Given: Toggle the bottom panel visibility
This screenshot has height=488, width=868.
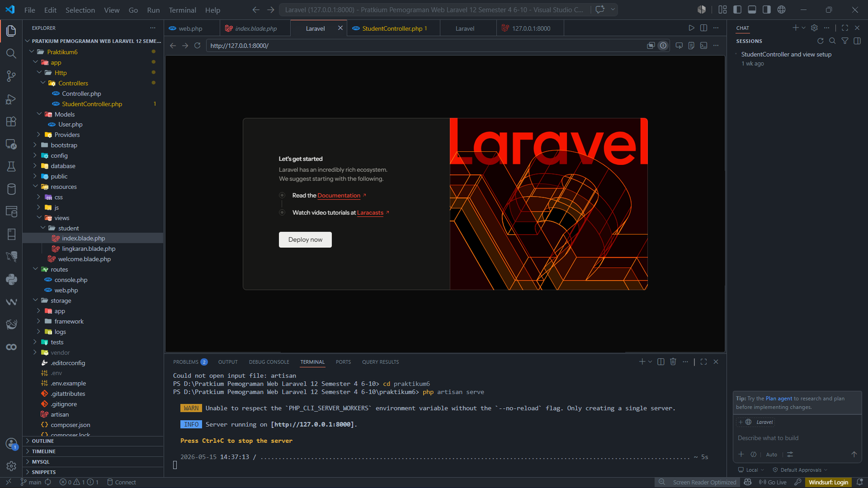Looking at the screenshot, I should 752,10.
